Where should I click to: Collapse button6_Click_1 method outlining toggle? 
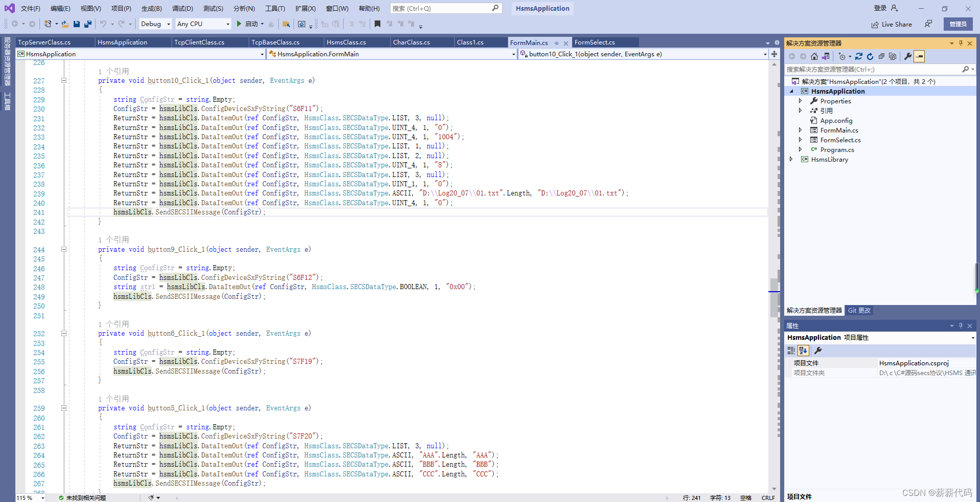click(x=64, y=333)
